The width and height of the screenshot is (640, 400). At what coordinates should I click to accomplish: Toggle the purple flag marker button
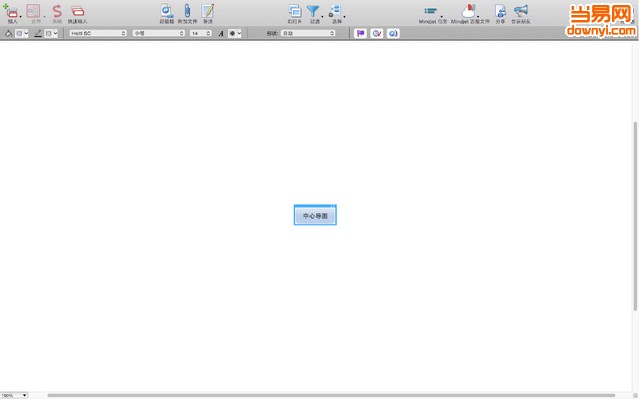click(x=360, y=33)
